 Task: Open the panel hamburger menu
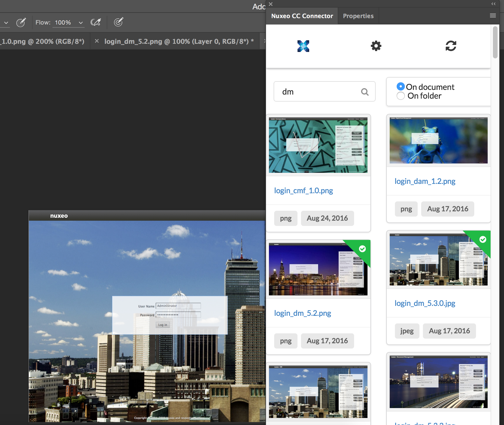tap(493, 16)
